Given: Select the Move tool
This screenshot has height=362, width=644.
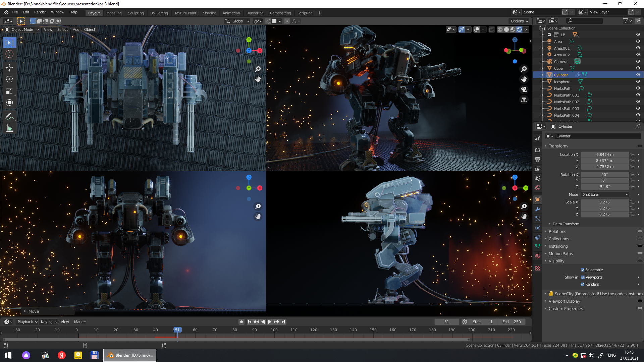Looking at the screenshot, I should [x=9, y=67].
